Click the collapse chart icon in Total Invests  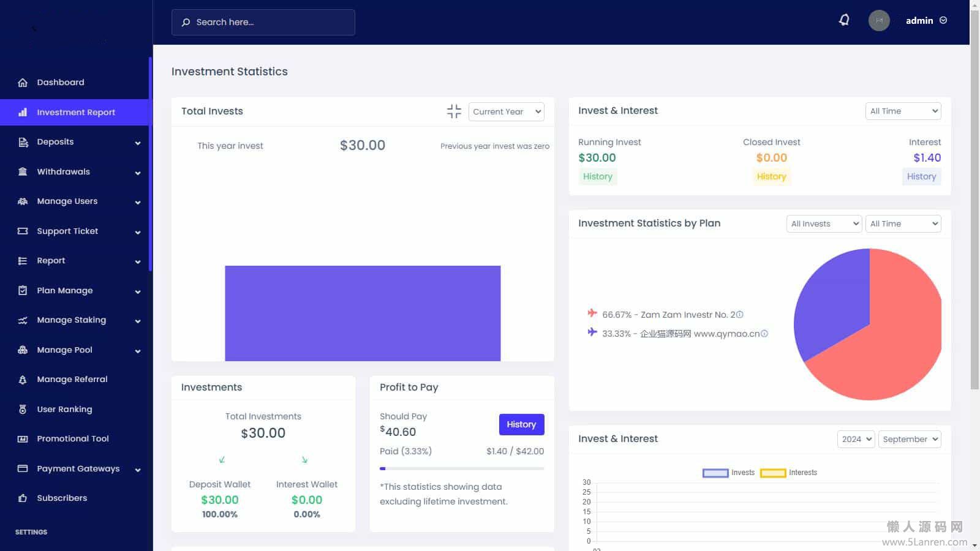tap(454, 111)
